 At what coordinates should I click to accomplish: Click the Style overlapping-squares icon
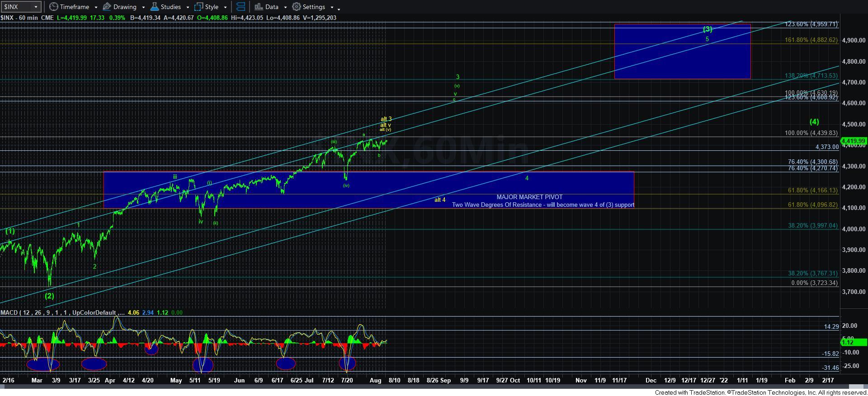tap(198, 7)
